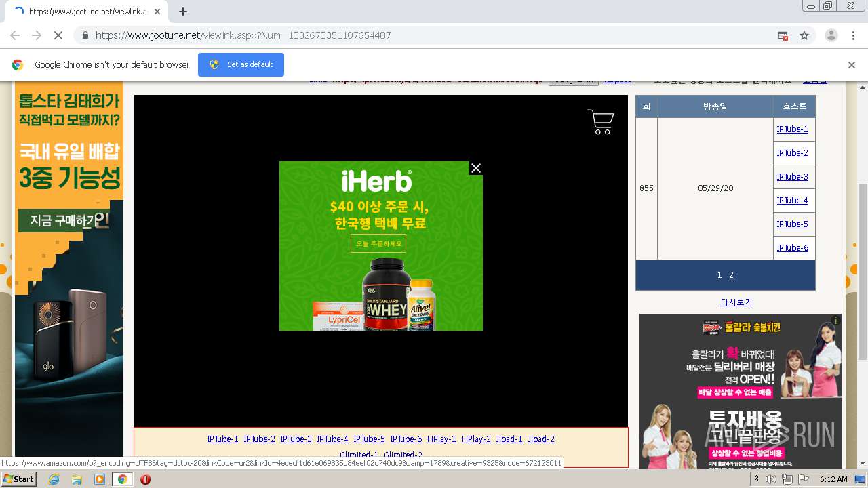
Task: Go forward in browser history
Action: click(x=37, y=35)
